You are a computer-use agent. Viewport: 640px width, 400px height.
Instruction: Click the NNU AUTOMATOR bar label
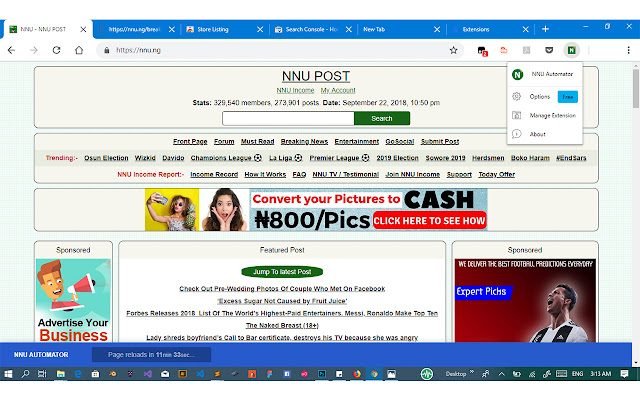[x=41, y=355]
